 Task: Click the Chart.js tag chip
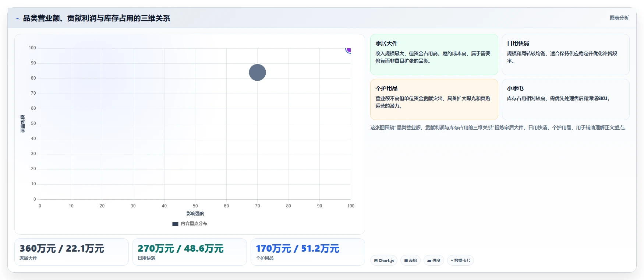(x=384, y=260)
